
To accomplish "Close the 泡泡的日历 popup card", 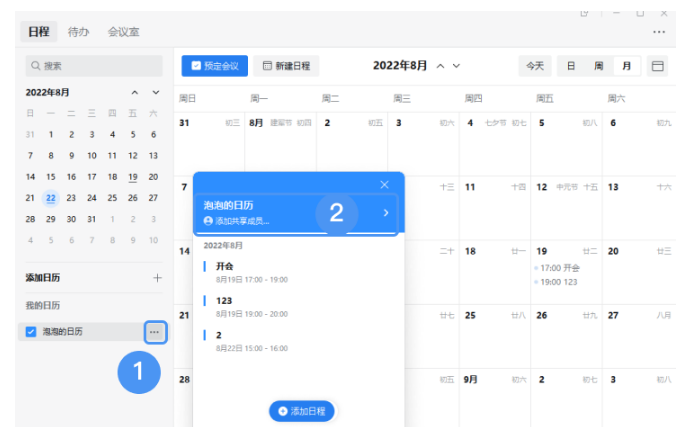I will point(384,185).
